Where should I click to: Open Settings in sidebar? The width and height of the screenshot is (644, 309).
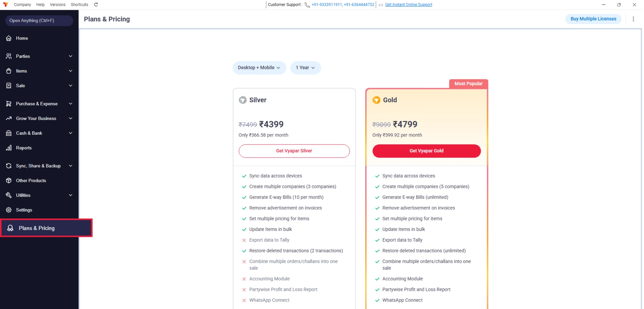click(39, 210)
